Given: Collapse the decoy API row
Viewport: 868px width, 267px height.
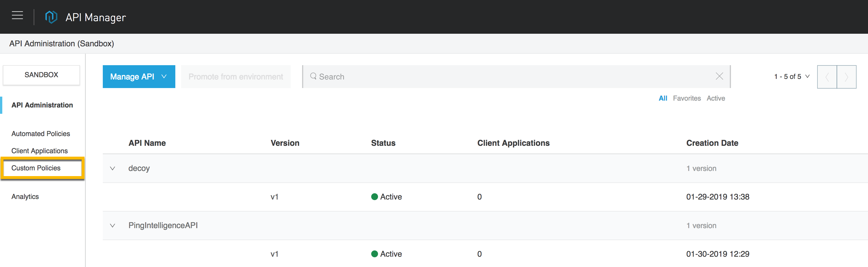Looking at the screenshot, I should [x=112, y=168].
